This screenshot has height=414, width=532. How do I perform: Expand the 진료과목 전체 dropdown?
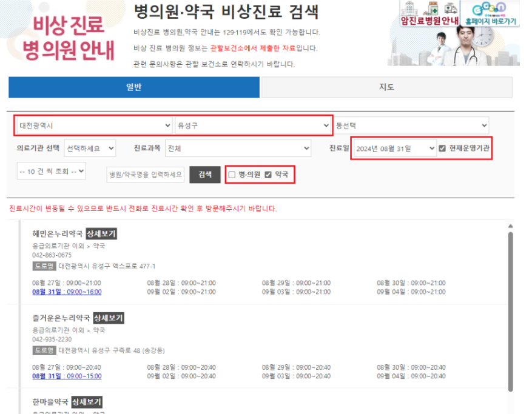tap(238, 148)
